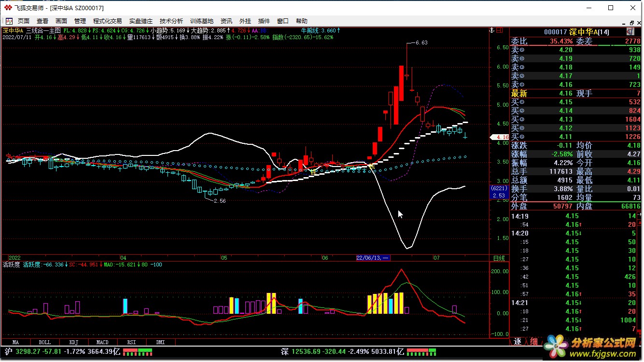Click the 22/06/13 date marker
Screen dimensions: 644x362
tap(373, 258)
